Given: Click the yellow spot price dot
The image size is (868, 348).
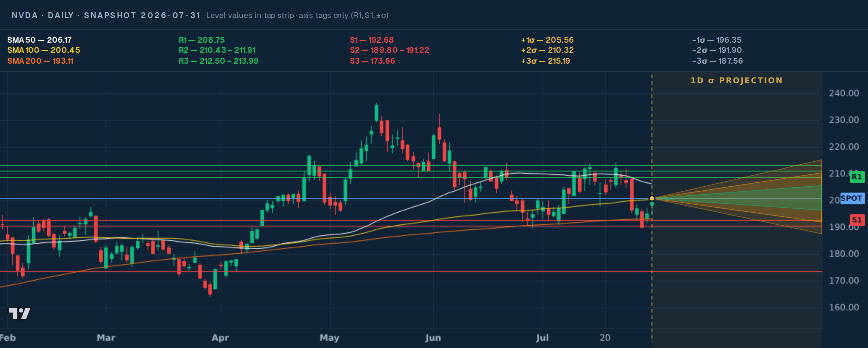Looking at the screenshot, I should (x=652, y=198).
